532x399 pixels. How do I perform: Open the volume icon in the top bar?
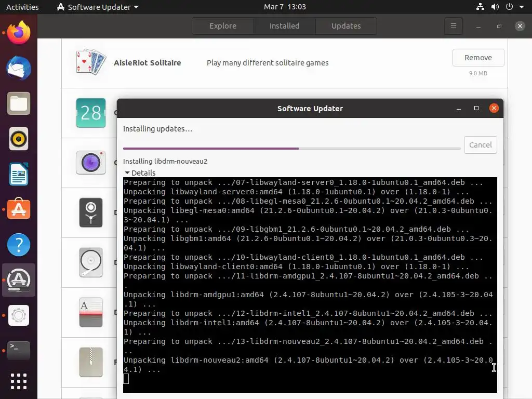point(495,7)
